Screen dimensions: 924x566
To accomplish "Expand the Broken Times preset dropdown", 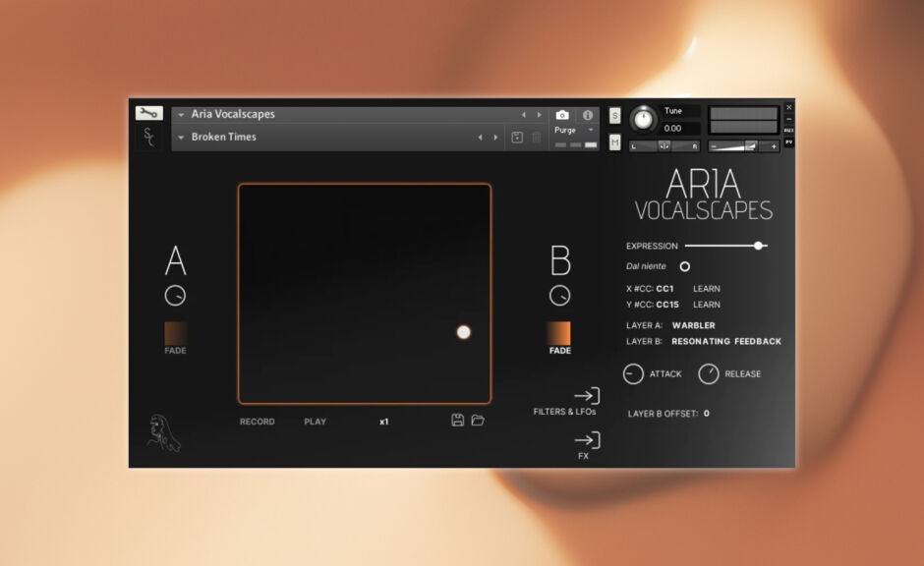I will 182,138.
